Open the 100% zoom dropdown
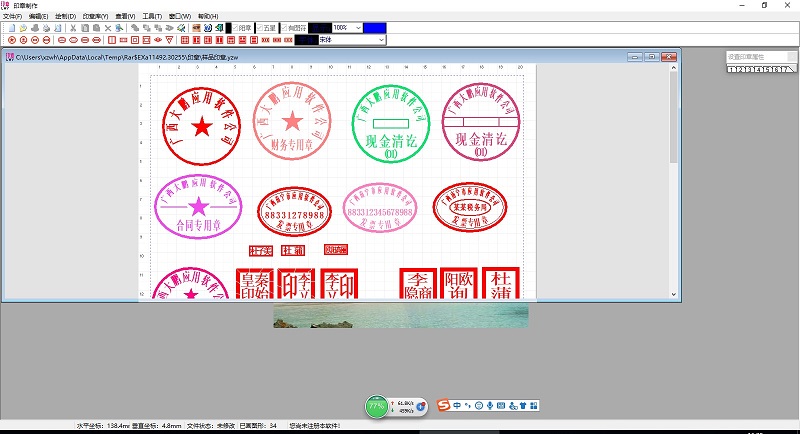 358,28
